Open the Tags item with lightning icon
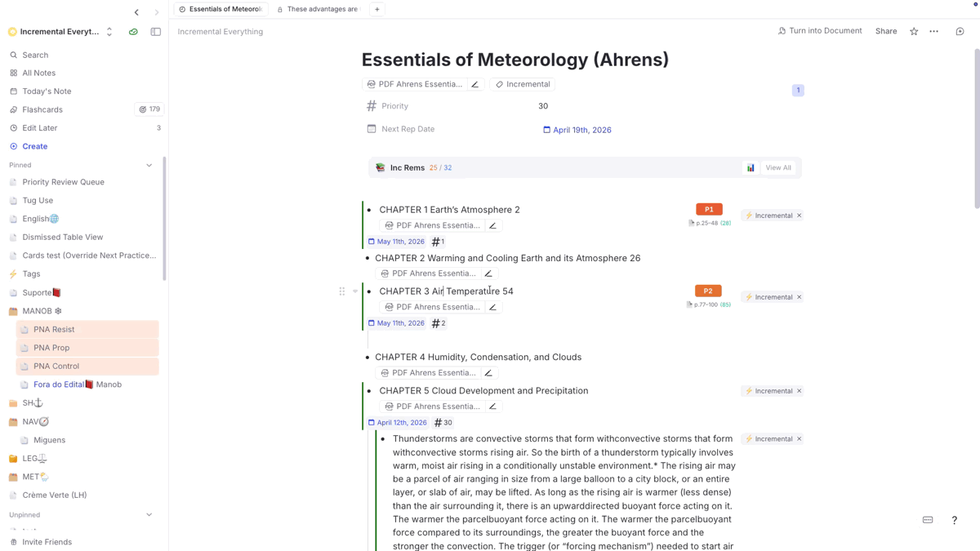Screen dimensions: 980x551 coord(31,274)
